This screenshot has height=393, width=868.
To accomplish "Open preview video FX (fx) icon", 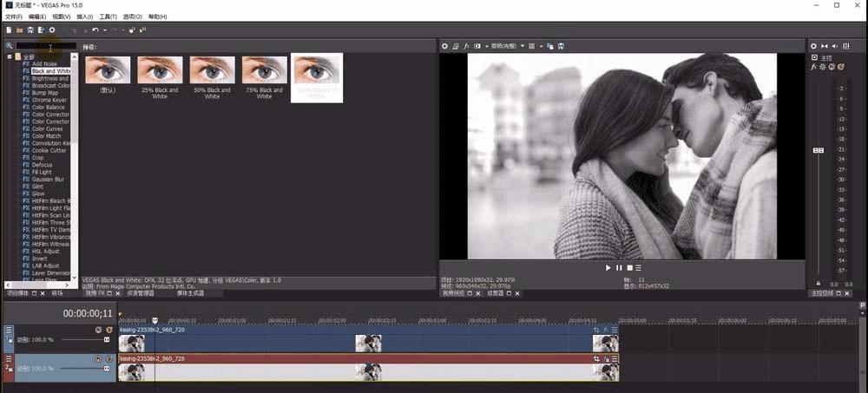I will pos(466,46).
